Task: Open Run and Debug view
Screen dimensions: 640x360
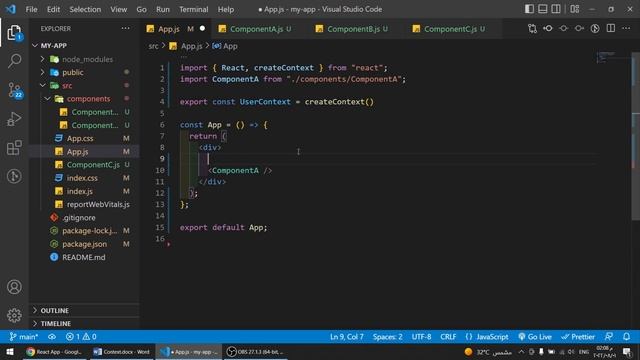Action: [x=14, y=119]
